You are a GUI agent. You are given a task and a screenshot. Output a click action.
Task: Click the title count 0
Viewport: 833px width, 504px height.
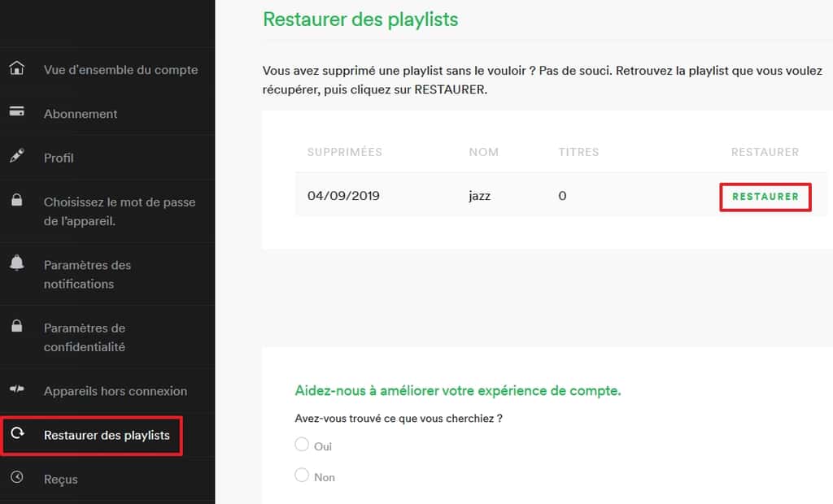[x=562, y=195]
